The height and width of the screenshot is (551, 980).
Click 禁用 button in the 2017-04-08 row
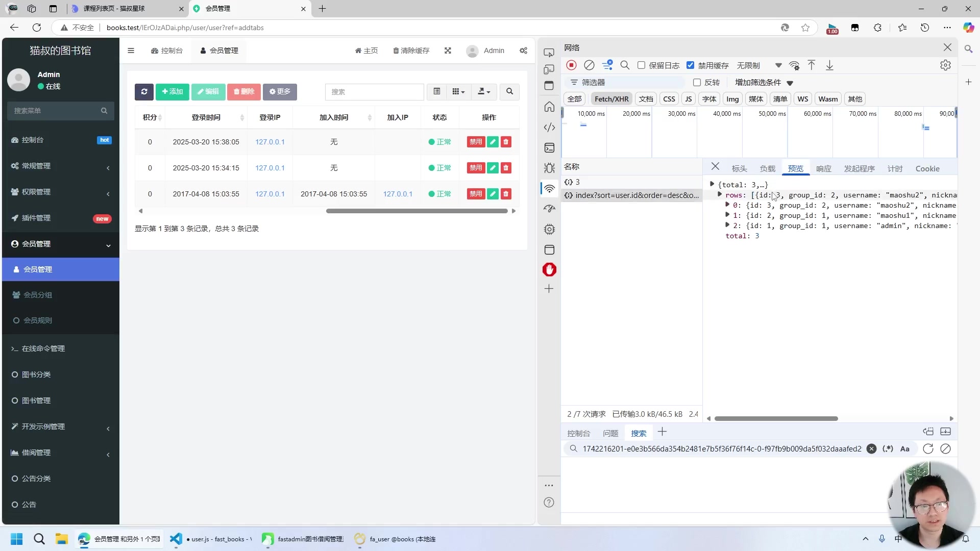pos(476,194)
